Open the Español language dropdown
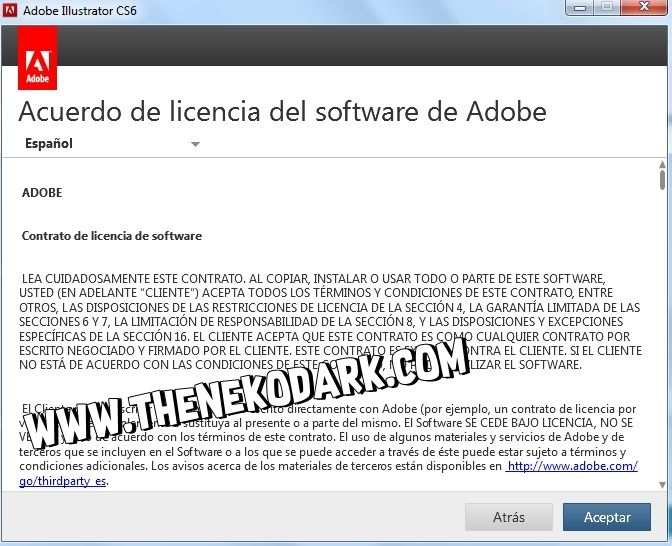The image size is (672, 546). tap(112, 144)
